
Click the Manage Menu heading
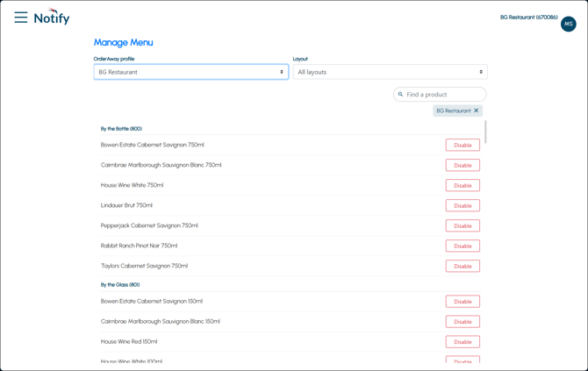click(x=124, y=42)
